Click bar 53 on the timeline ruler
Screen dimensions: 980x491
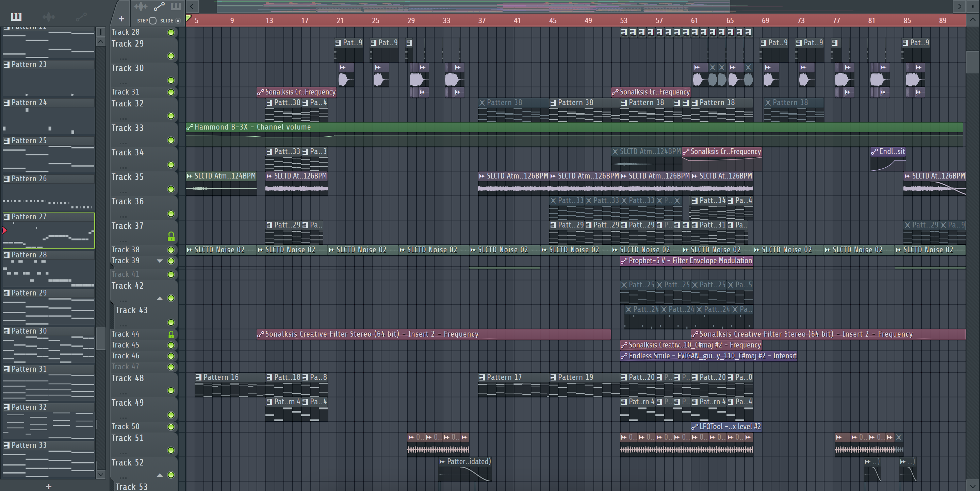(623, 20)
